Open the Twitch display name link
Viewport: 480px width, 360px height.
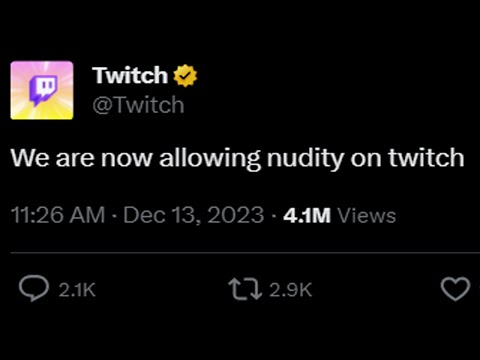130,75
